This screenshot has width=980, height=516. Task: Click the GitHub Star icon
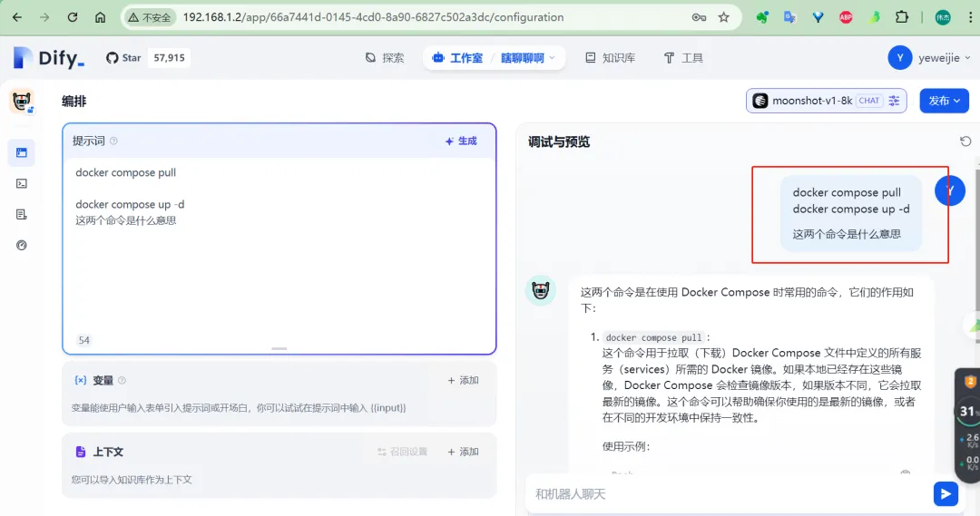pos(113,58)
